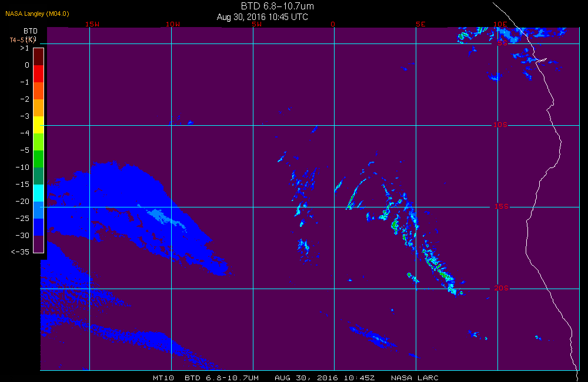Click the 5S latitude label
588x382 pixels.
503,43
